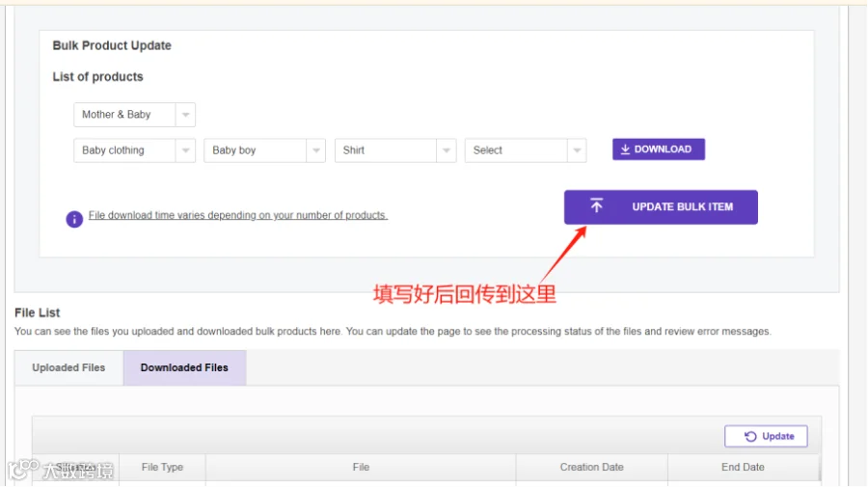
Task: Click the DOWNLOAD button
Action: coord(658,149)
